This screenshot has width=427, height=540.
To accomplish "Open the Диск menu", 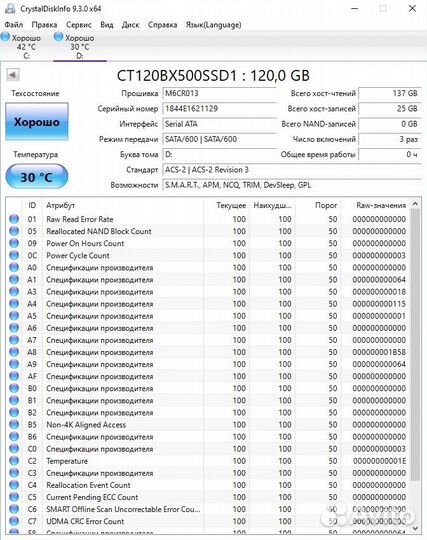I will click(131, 25).
